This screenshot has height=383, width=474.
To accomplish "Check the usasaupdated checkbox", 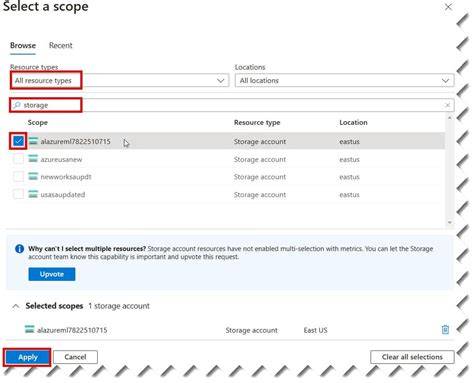I will (x=18, y=194).
